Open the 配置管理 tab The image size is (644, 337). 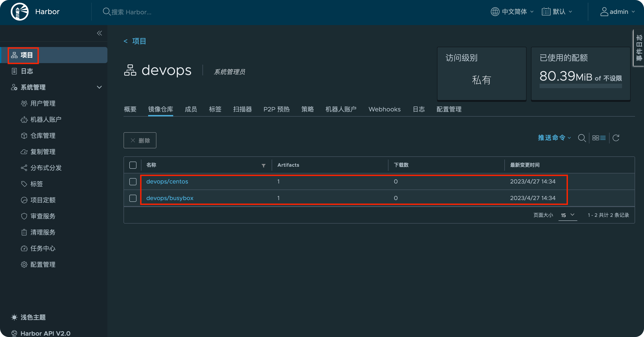coord(449,109)
